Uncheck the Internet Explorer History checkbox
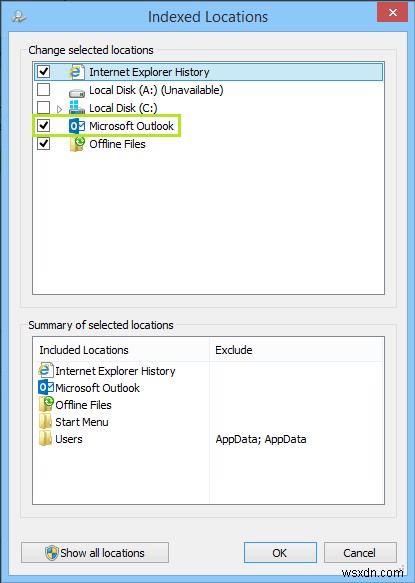The height and width of the screenshot is (583, 415). pyautogui.click(x=44, y=71)
